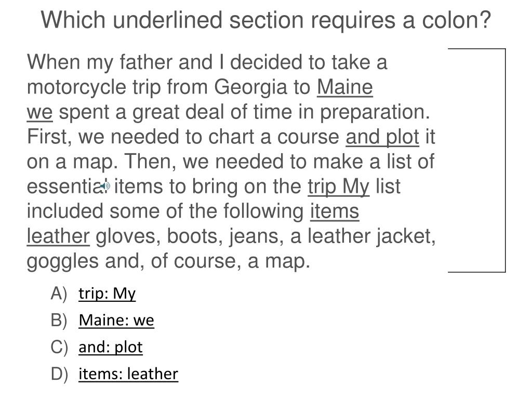
Task: Click the underlined word 'leather' in passage
Action: coord(58,236)
